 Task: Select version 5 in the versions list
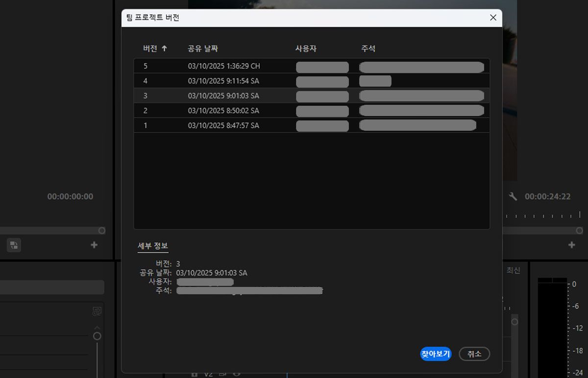(x=312, y=66)
